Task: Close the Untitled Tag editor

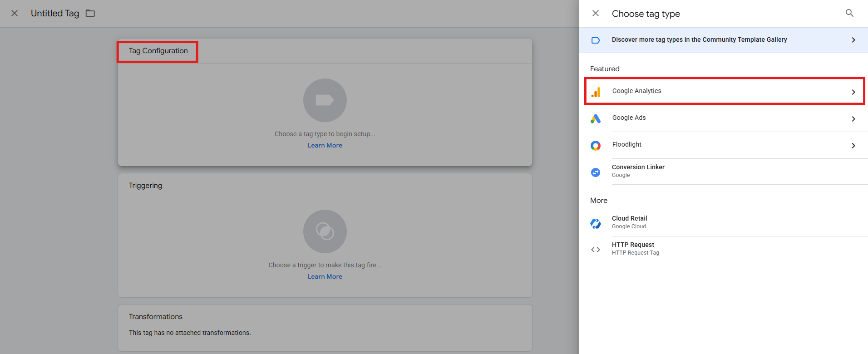Action: pos(15,13)
